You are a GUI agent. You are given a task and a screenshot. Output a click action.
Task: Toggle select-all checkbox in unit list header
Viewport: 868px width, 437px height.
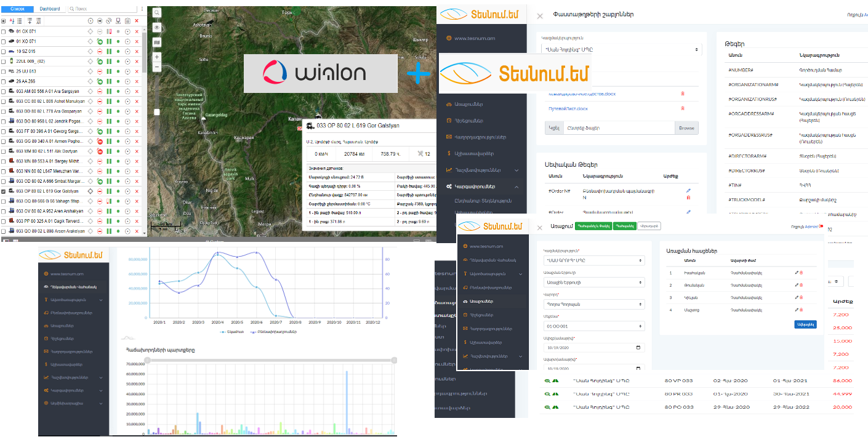4,21
